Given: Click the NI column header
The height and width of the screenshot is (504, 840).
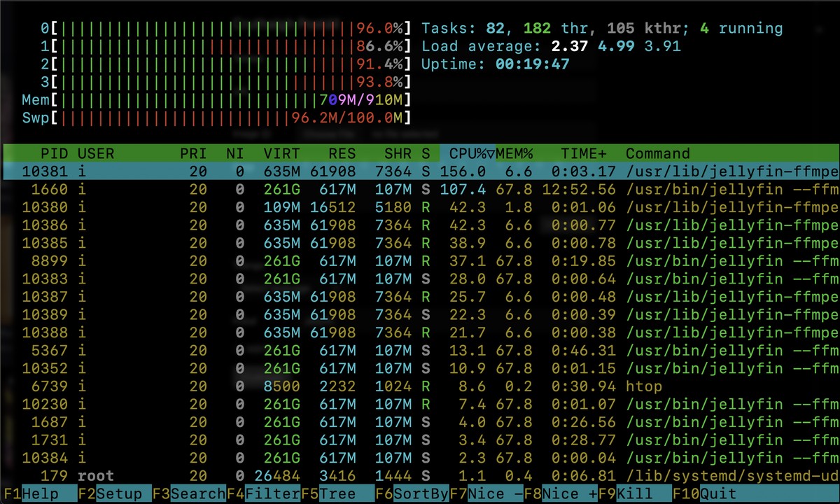Looking at the screenshot, I should click(235, 153).
